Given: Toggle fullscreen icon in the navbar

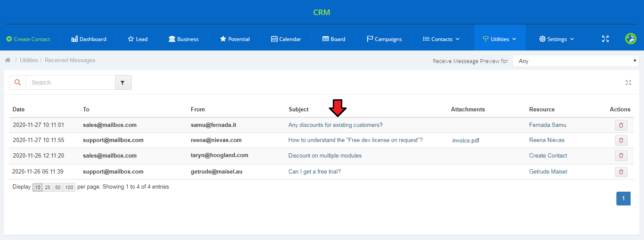Looking at the screenshot, I should (x=605, y=39).
